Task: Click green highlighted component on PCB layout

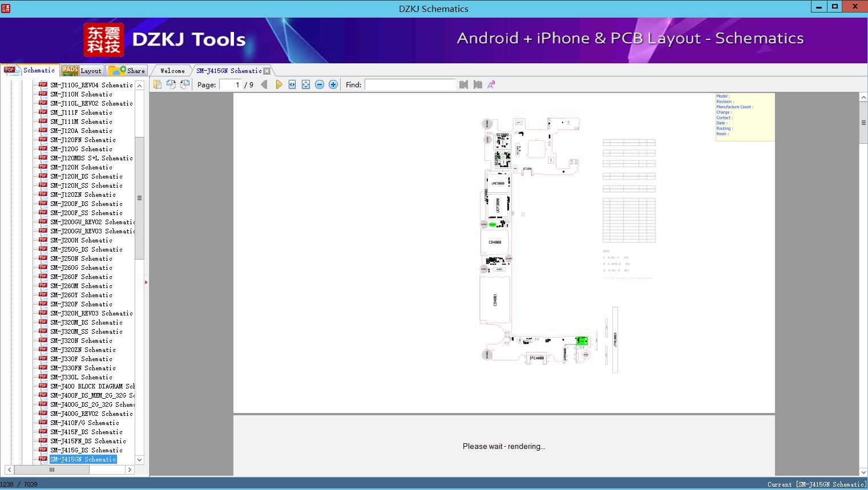Action: pos(582,341)
